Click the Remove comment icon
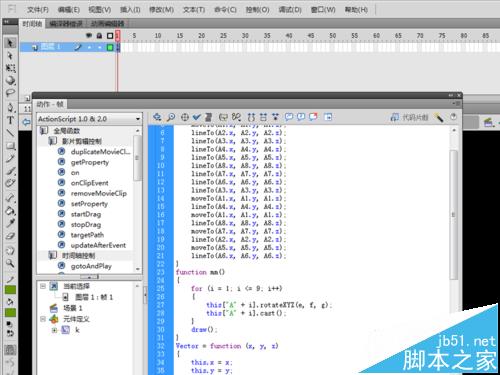This screenshot has width=500, height=375. click(313, 117)
